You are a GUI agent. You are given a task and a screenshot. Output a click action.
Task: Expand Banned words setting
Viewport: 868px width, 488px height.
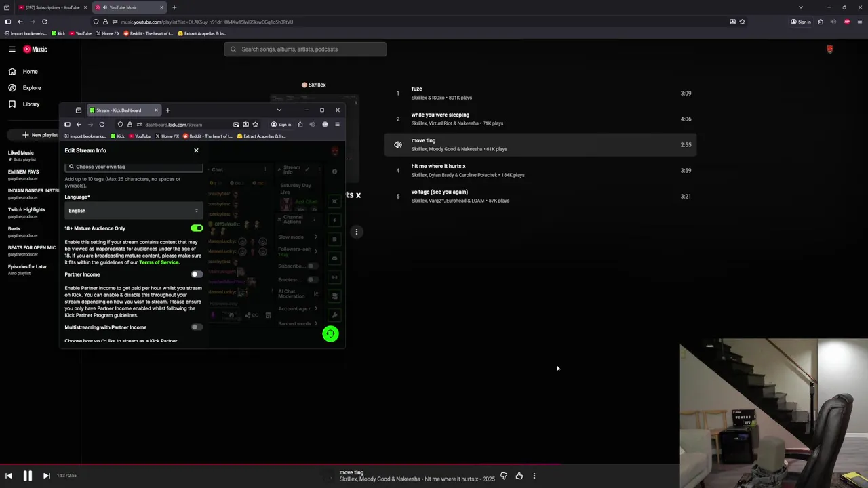(x=298, y=323)
